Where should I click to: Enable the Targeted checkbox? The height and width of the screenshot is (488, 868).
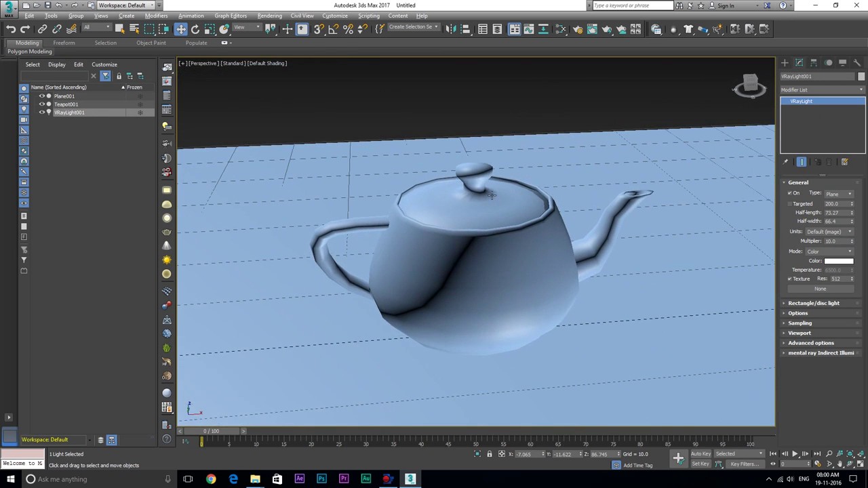[x=789, y=203]
